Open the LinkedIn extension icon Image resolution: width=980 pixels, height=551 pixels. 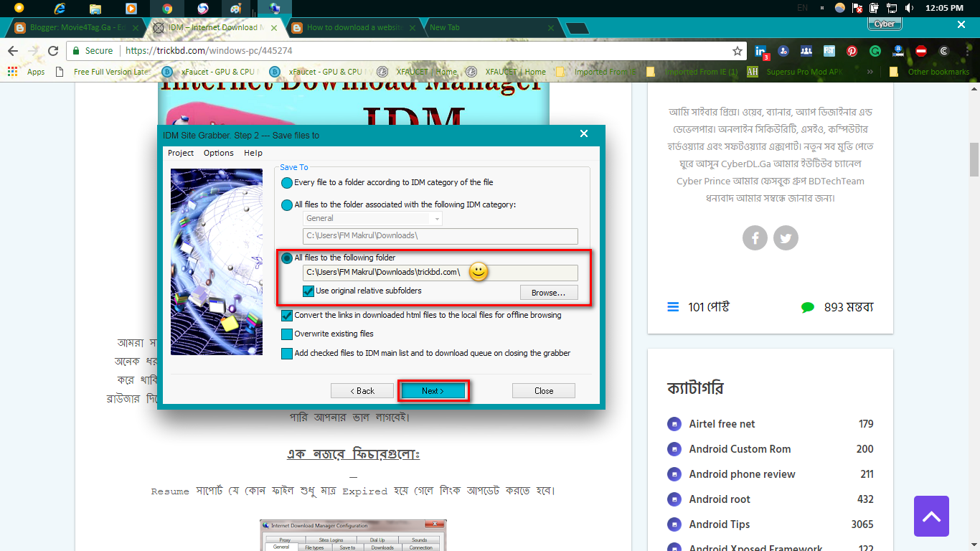coord(760,51)
